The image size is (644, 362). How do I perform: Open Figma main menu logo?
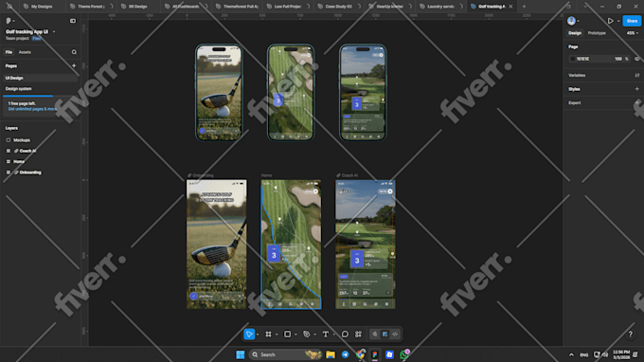[x=9, y=21]
